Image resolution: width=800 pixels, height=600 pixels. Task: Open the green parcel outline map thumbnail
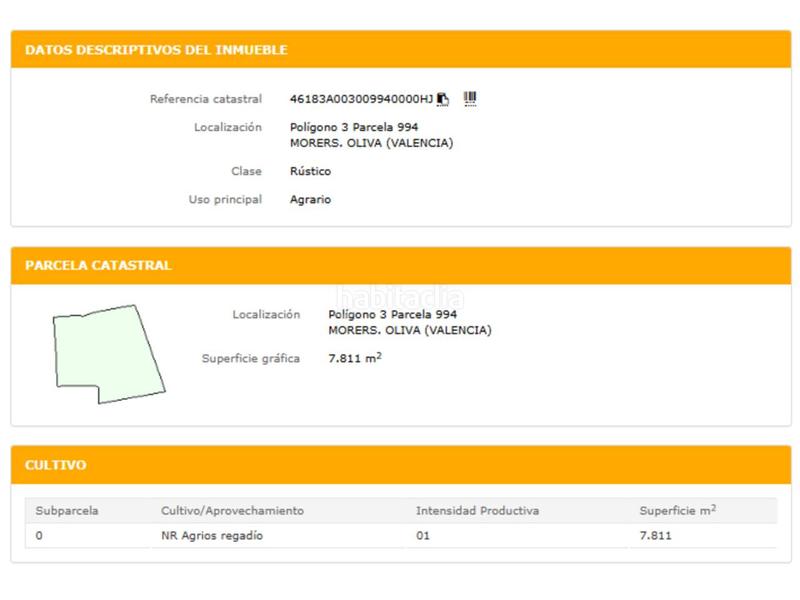[108, 354]
